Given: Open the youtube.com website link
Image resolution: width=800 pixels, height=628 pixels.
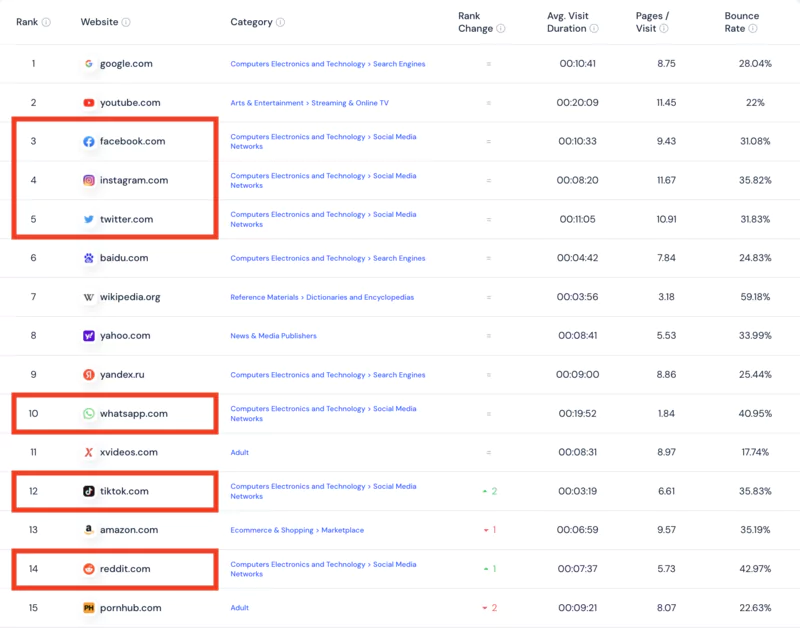Looking at the screenshot, I should pyautogui.click(x=130, y=103).
